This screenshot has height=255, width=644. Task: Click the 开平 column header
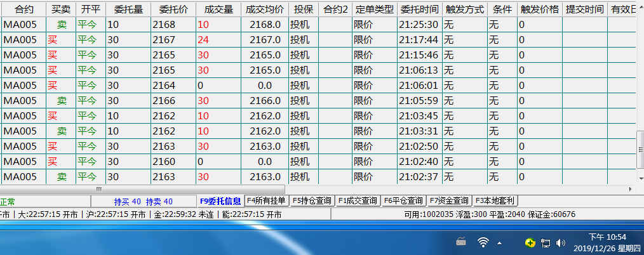pos(91,9)
